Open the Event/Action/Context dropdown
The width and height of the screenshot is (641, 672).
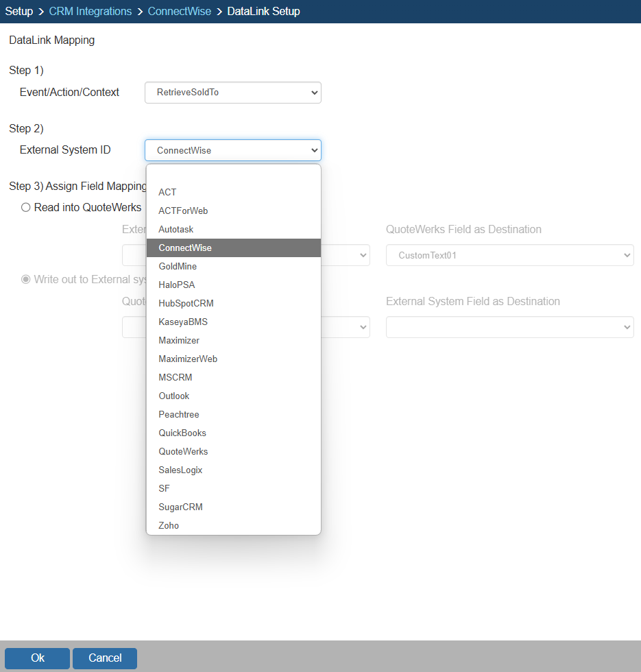pos(232,93)
